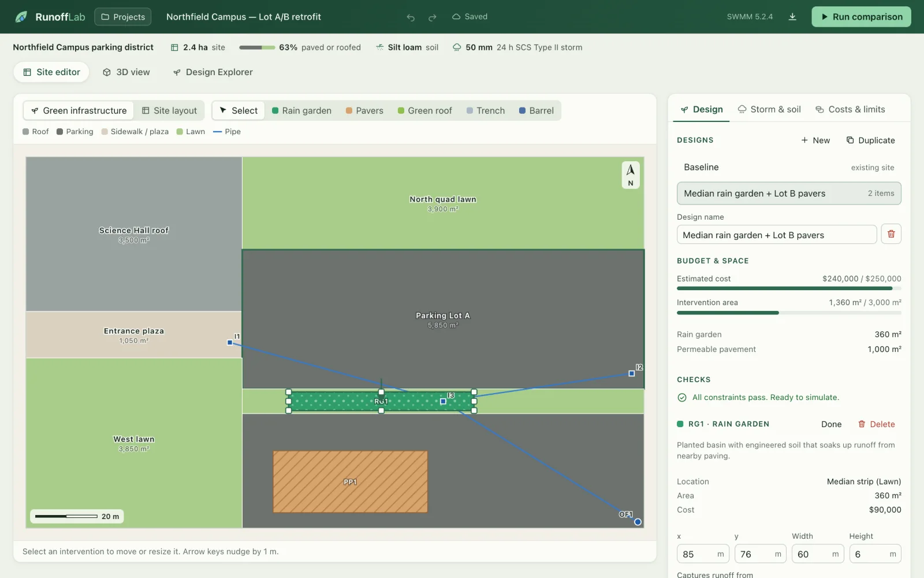The height and width of the screenshot is (578, 924).
Task: Edit the Height field
Action: click(x=875, y=554)
